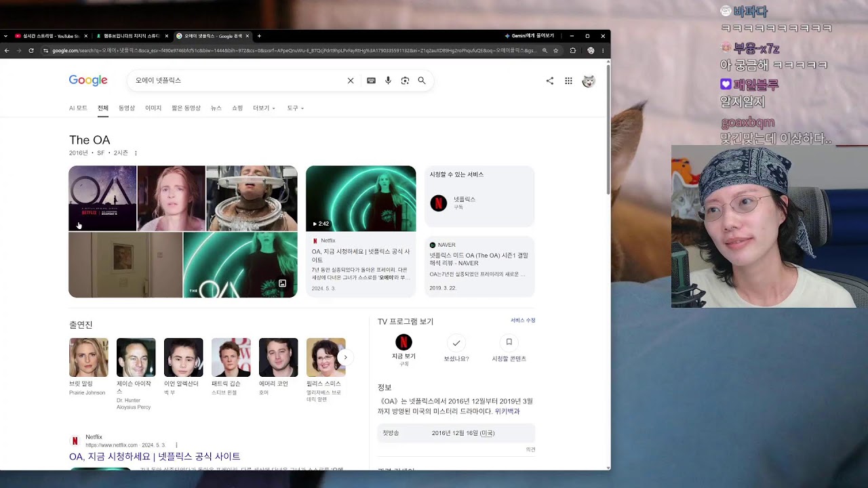The height and width of the screenshot is (488, 868).
Task: Open 제이슨 아이작스 cast photo
Action: pyautogui.click(x=136, y=357)
